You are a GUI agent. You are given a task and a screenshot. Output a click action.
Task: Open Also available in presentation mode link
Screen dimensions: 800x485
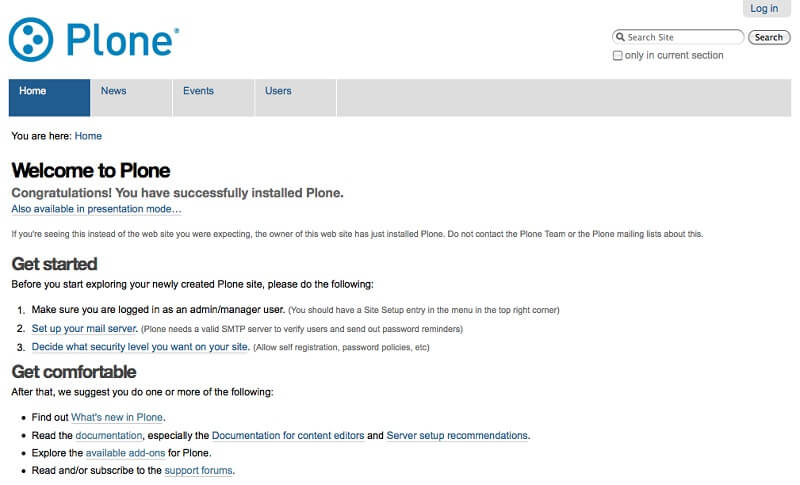[x=96, y=209]
